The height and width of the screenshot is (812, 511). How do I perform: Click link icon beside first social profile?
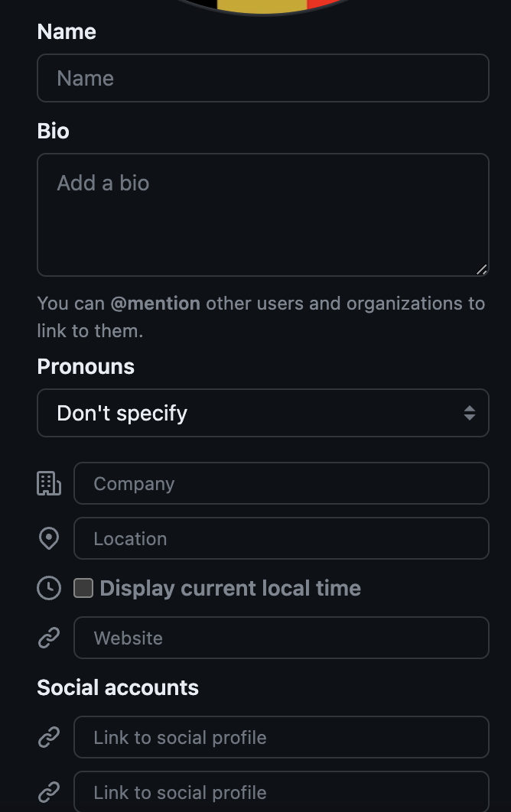pos(49,737)
